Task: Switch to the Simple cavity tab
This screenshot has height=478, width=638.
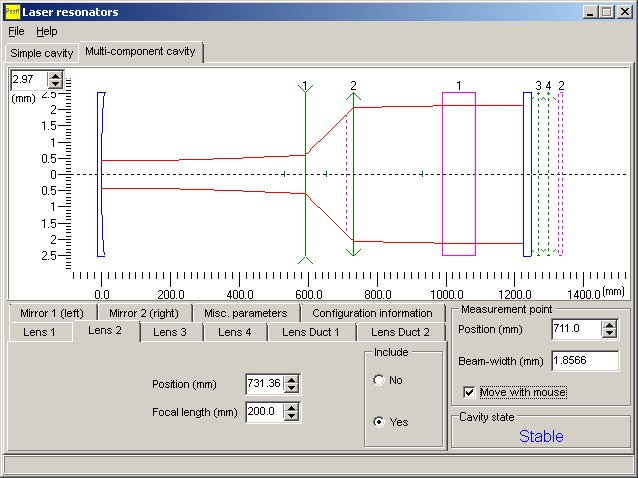Action: [41, 52]
